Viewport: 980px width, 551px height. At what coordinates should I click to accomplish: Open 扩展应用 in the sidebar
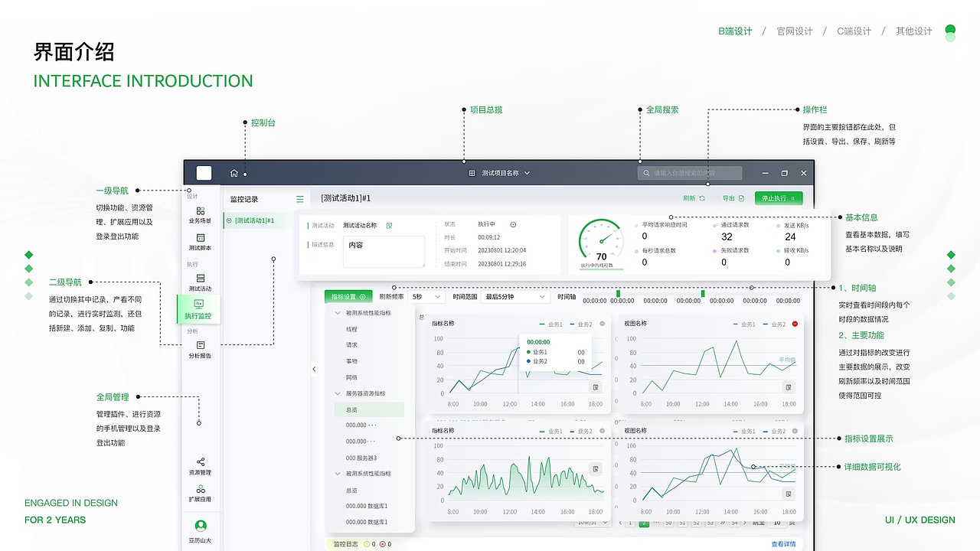(x=201, y=493)
